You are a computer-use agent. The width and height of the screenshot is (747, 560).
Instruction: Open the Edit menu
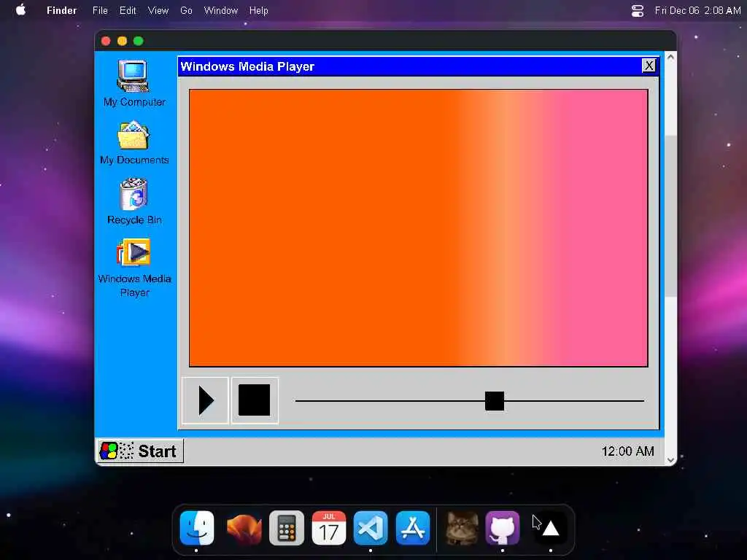click(128, 10)
